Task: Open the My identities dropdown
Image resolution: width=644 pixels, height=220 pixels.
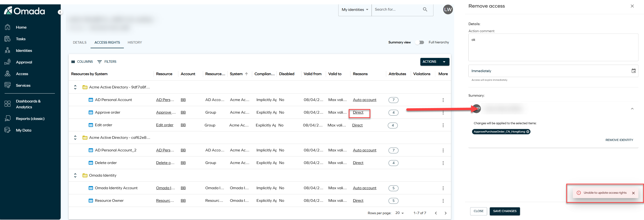Action: (355, 9)
